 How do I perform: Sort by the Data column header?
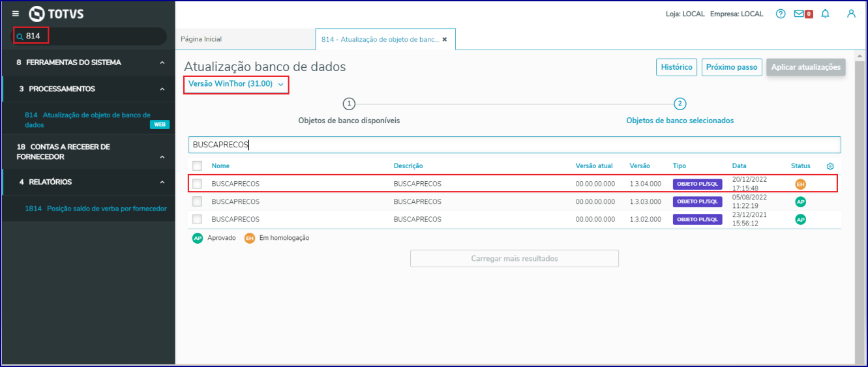[740, 166]
